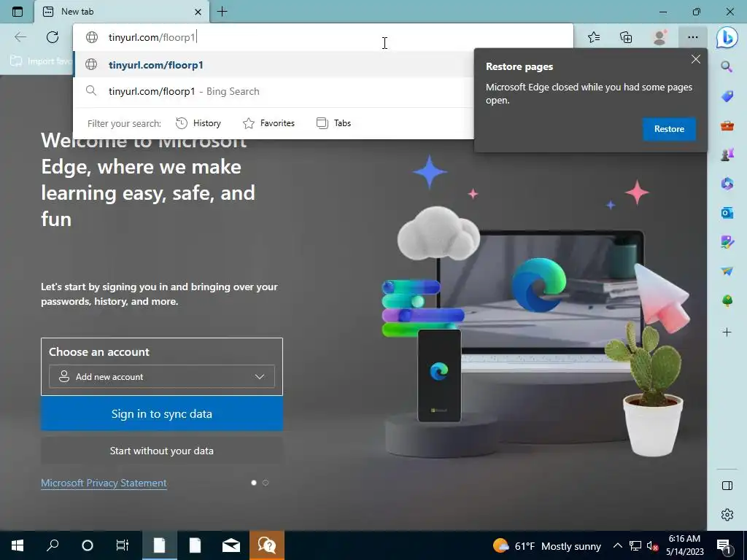Viewport: 747px width, 560px height.
Task: Add a sidebar app with plus
Action: pyautogui.click(x=727, y=332)
